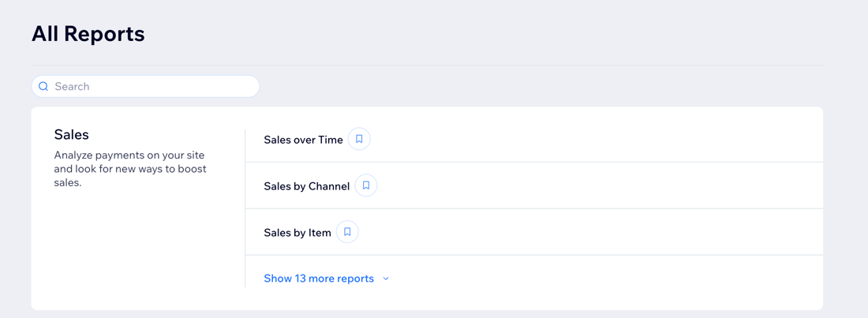Bookmark the Sales over Time report
Viewport: 868px width, 318px height.
359,139
